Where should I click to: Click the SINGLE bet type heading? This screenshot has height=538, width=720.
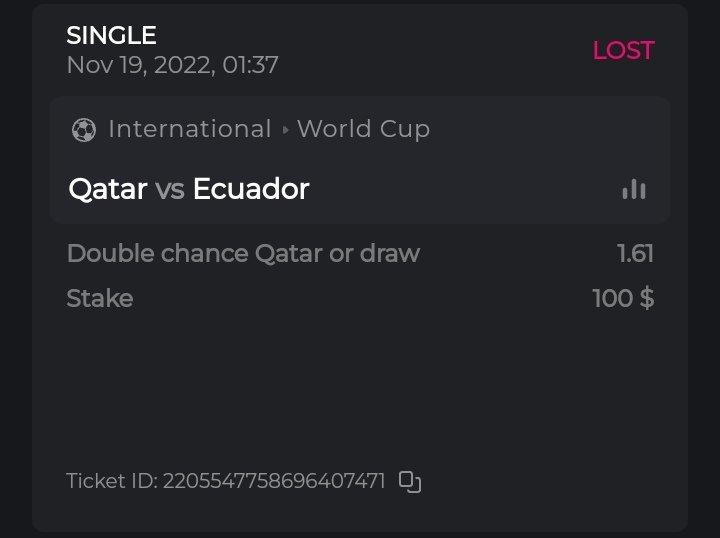click(x=111, y=35)
